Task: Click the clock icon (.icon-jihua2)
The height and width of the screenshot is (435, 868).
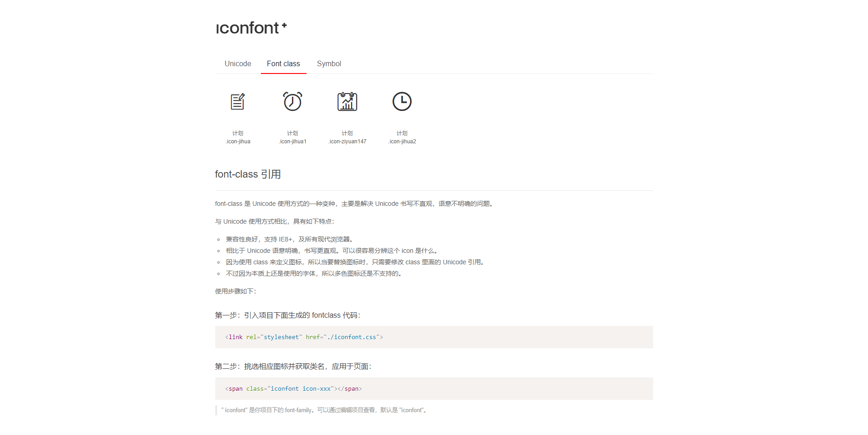Action: tap(402, 101)
